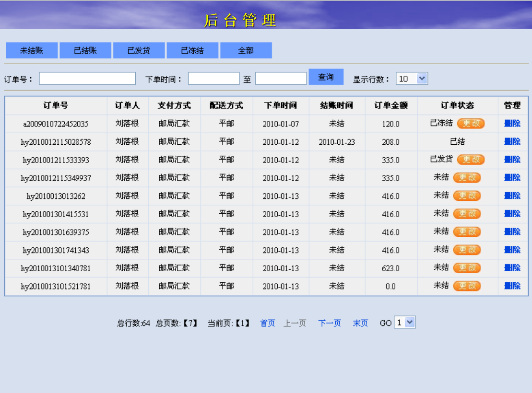Open the 未结账 tab

(x=32, y=50)
